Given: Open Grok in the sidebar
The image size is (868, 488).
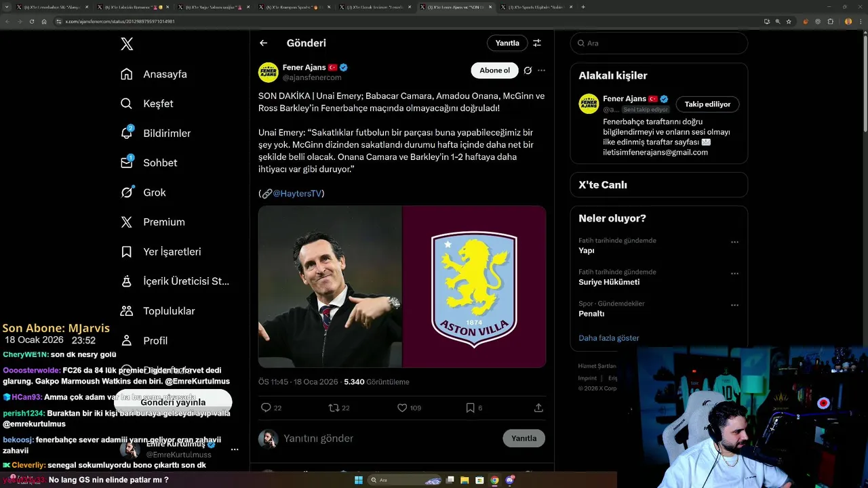Looking at the screenshot, I should click(143, 192).
